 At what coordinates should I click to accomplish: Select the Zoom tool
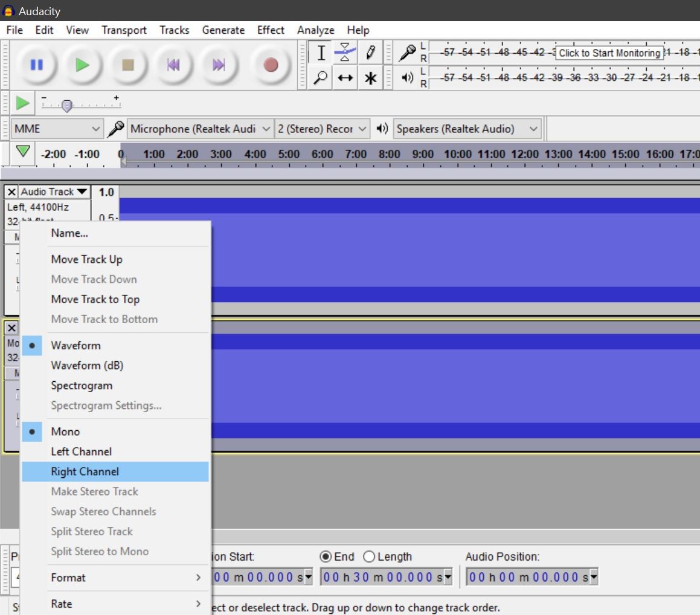click(x=321, y=78)
